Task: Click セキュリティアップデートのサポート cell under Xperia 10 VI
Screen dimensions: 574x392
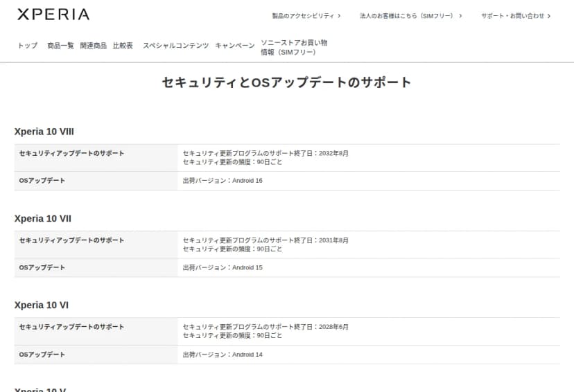Action: coord(96,331)
